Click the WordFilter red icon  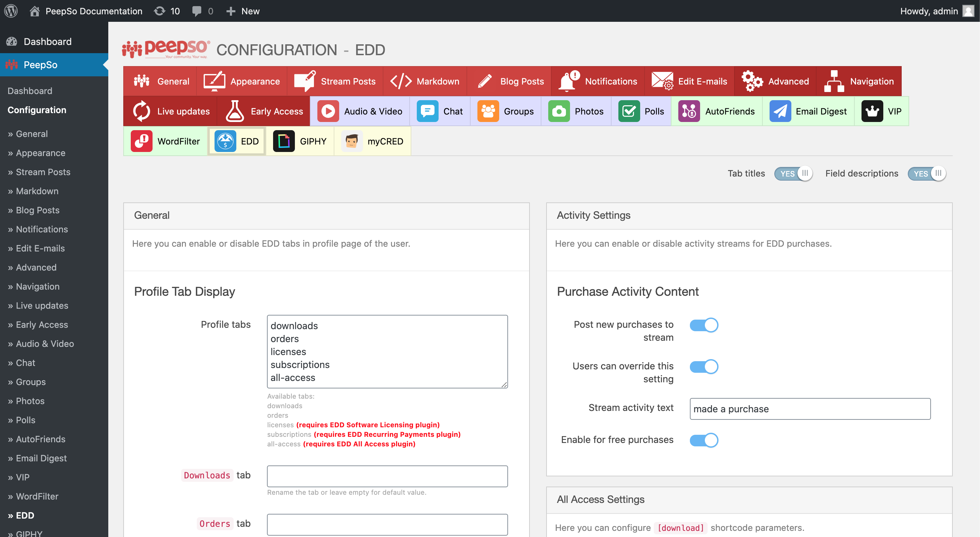[142, 141]
